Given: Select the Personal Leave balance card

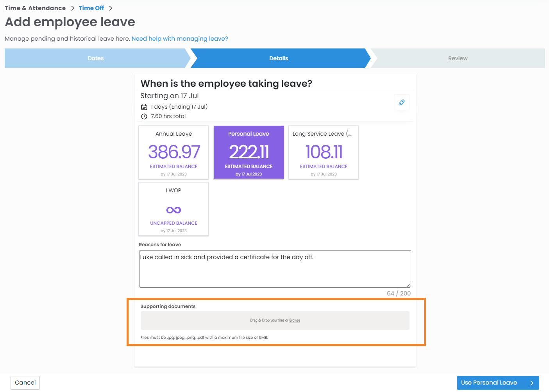Looking at the screenshot, I should [249, 152].
